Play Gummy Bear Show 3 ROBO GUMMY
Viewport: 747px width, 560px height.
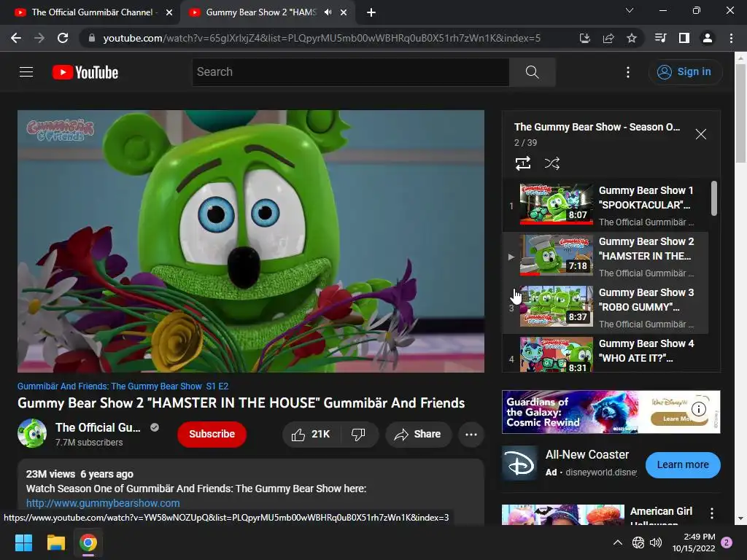[x=605, y=307]
